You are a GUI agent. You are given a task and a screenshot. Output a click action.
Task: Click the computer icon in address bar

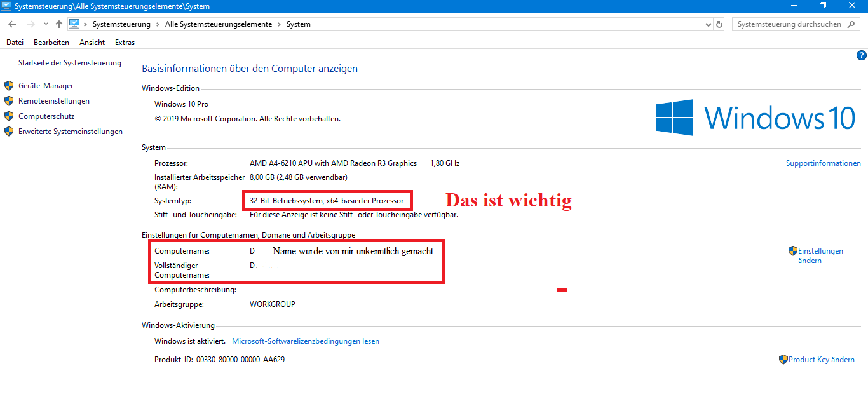point(74,24)
